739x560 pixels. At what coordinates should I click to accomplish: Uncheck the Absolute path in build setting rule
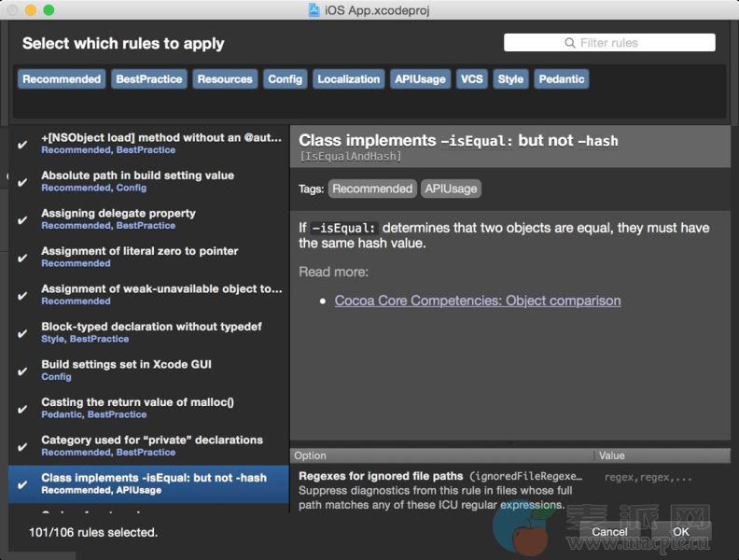pyautogui.click(x=22, y=182)
